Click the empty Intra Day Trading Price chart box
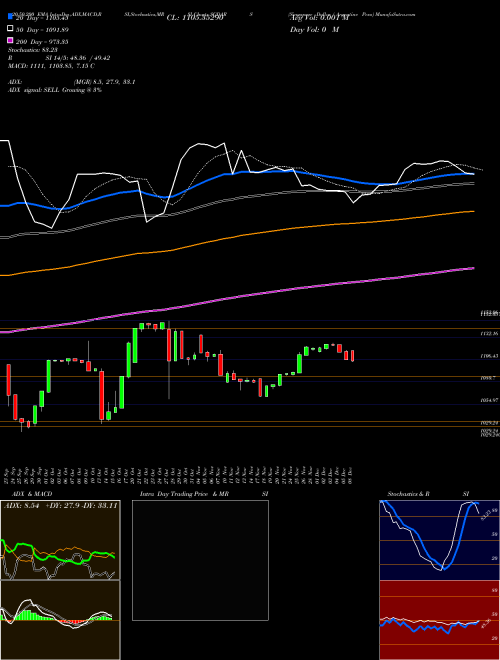 click(200, 560)
